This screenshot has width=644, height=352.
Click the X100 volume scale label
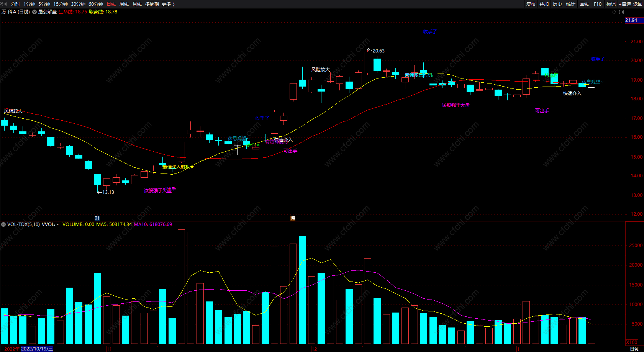(632, 342)
